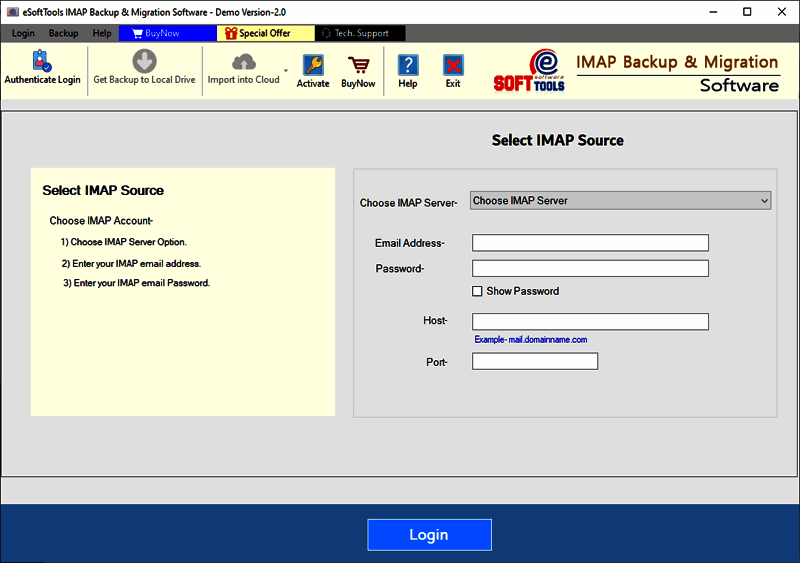Viewport: 800px width, 563px height.
Task: Expand the Choose IMAP Server dropdown
Action: pos(620,201)
